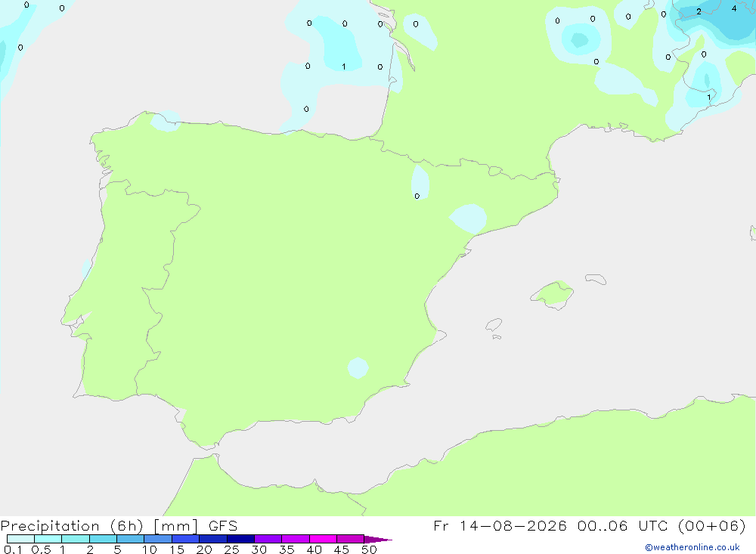This screenshot has width=756, height=554.
Task: Click the legend value label '0.1'
Action: [x=13, y=549]
